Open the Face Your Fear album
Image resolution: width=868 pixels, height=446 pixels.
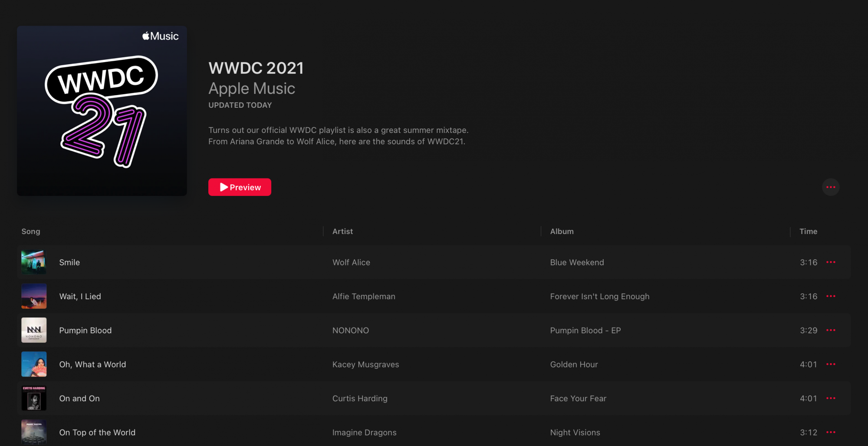(x=578, y=398)
